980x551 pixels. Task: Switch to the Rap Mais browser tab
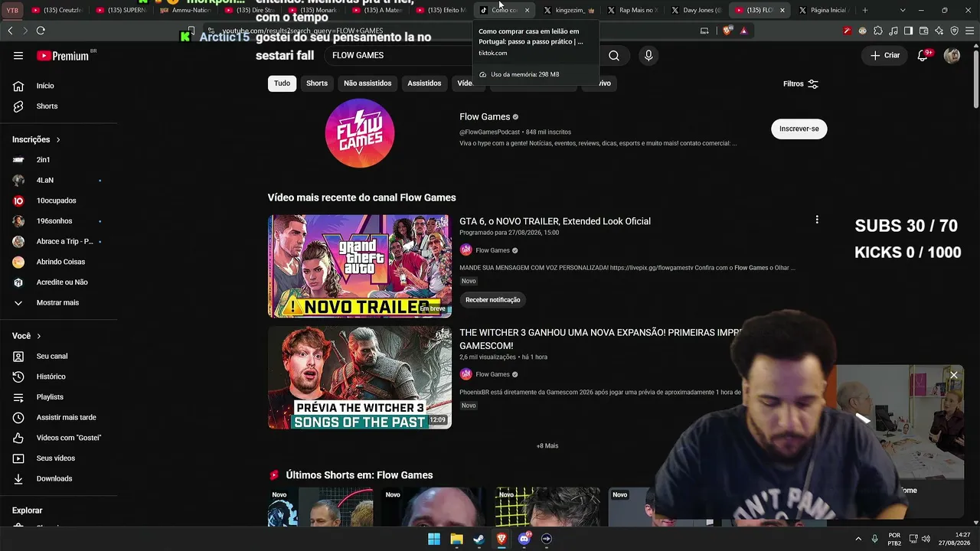coord(632,10)
